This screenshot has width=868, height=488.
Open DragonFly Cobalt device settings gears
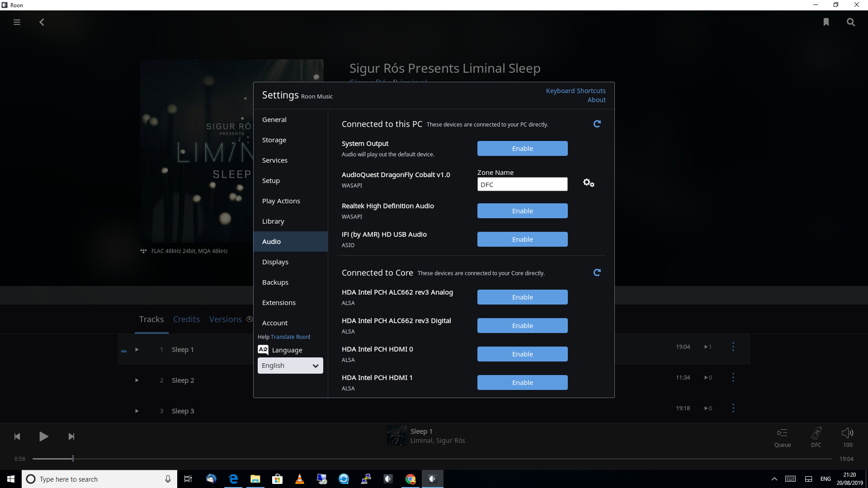click(589, 183)
